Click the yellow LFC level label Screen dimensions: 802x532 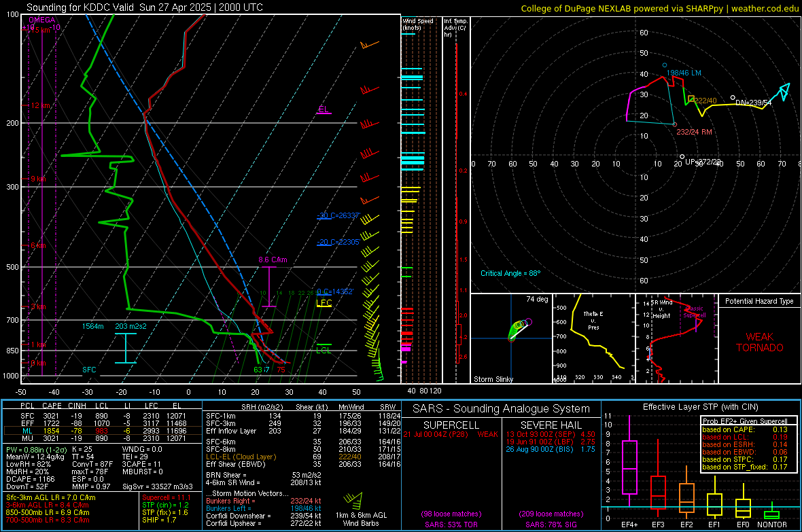tap(324, 303)
